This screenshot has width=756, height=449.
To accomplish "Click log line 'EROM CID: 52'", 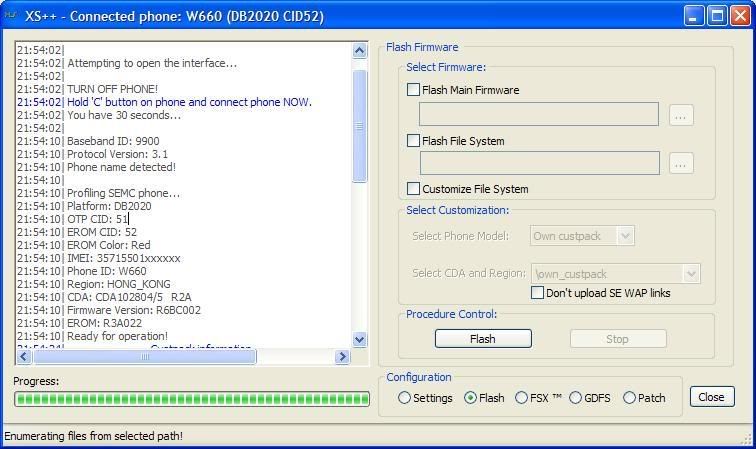I will 102,232.
